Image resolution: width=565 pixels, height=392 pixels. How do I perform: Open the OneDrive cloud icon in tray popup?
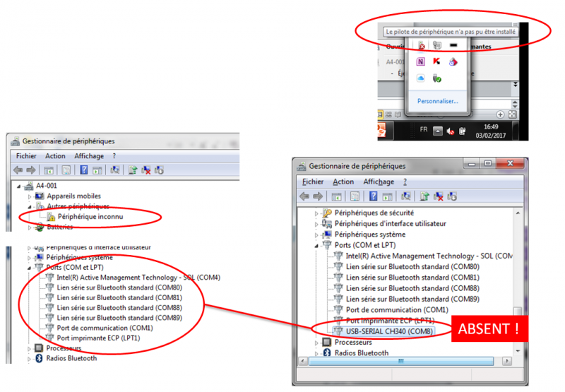tap(422, 78)
